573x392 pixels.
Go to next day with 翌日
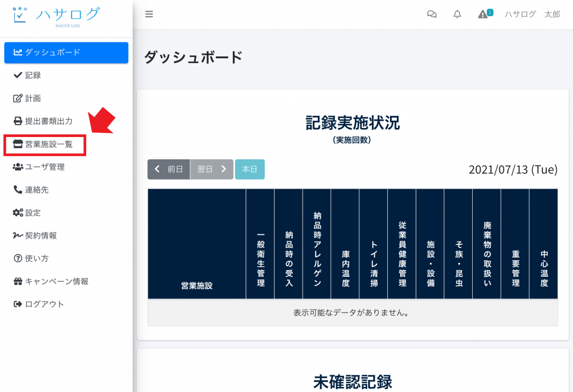point(212,169)
